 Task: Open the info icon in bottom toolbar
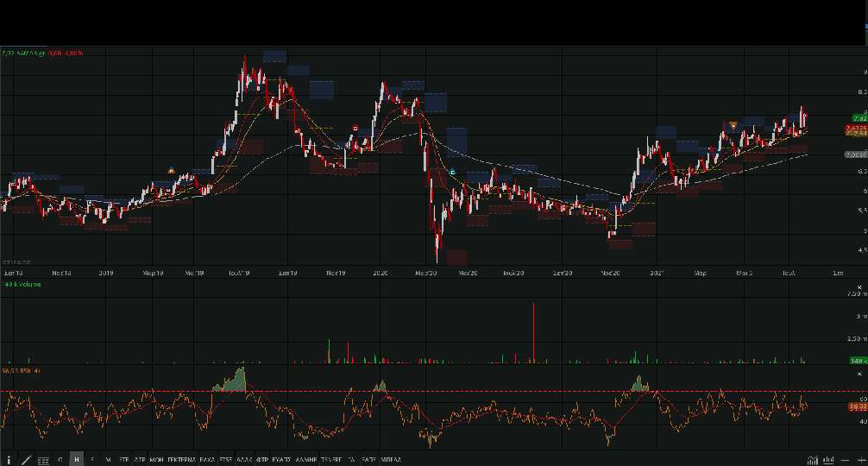click(9, 460)
